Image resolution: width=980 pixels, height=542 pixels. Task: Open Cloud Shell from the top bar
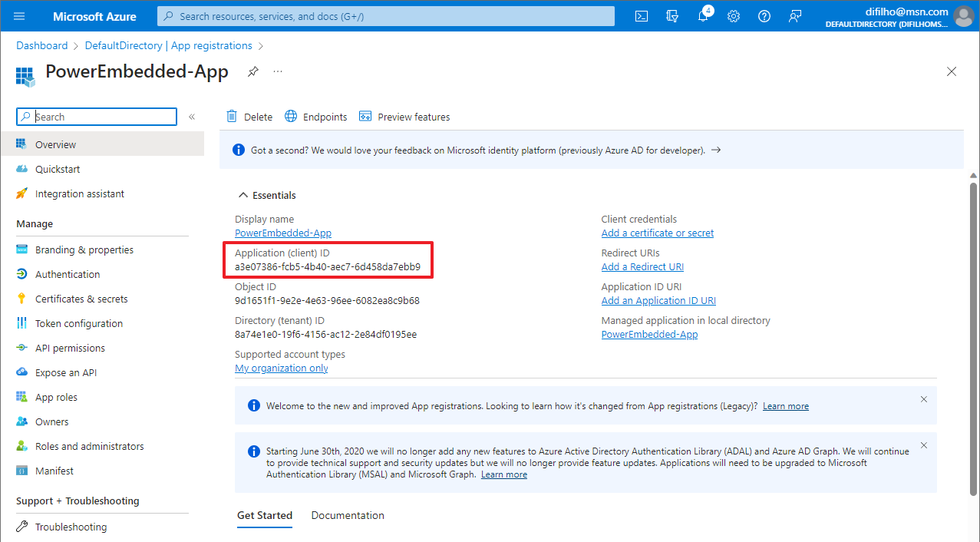click(642, 16)
